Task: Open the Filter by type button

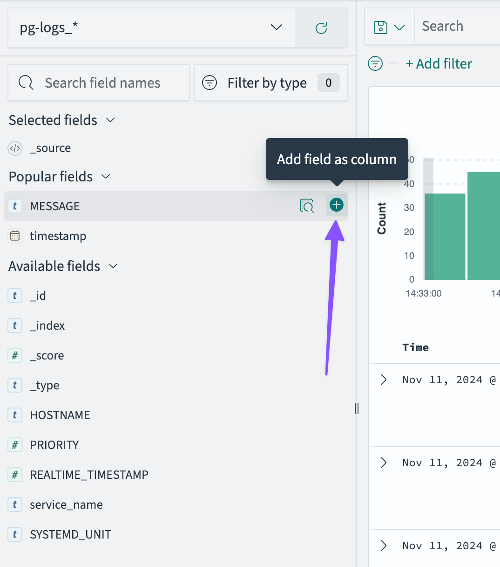Action: (271, 83)
